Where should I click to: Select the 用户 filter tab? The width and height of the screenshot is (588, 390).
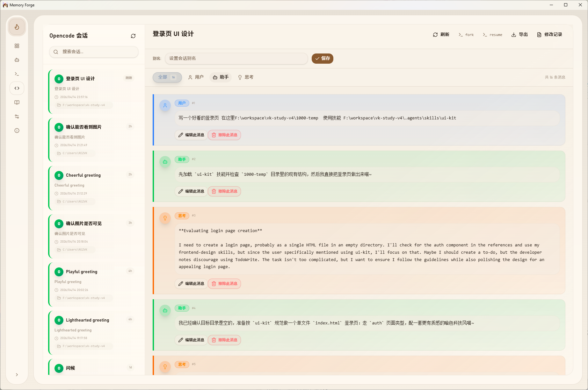tap(196, 77)
